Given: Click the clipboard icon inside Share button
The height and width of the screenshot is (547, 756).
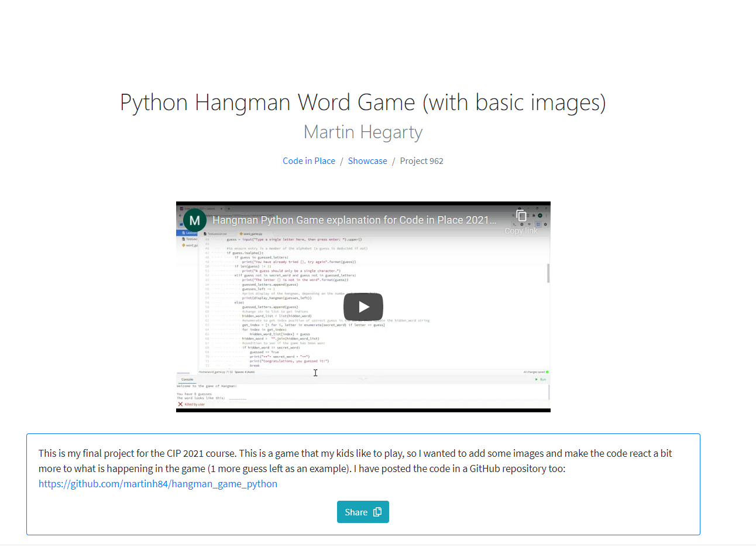Looking at the screenshot, I should [x=377, y=512].
